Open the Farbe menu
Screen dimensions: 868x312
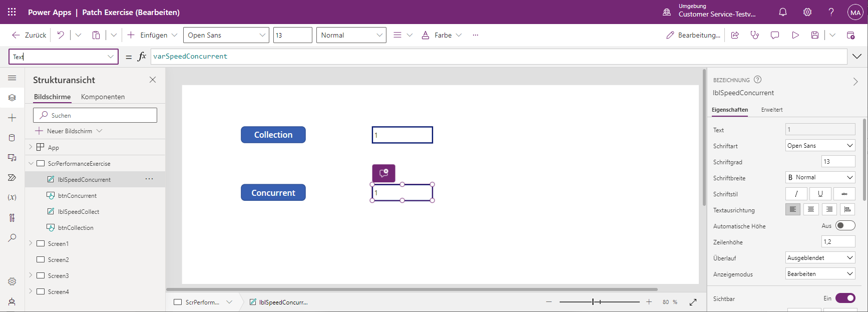coord(442,35)
